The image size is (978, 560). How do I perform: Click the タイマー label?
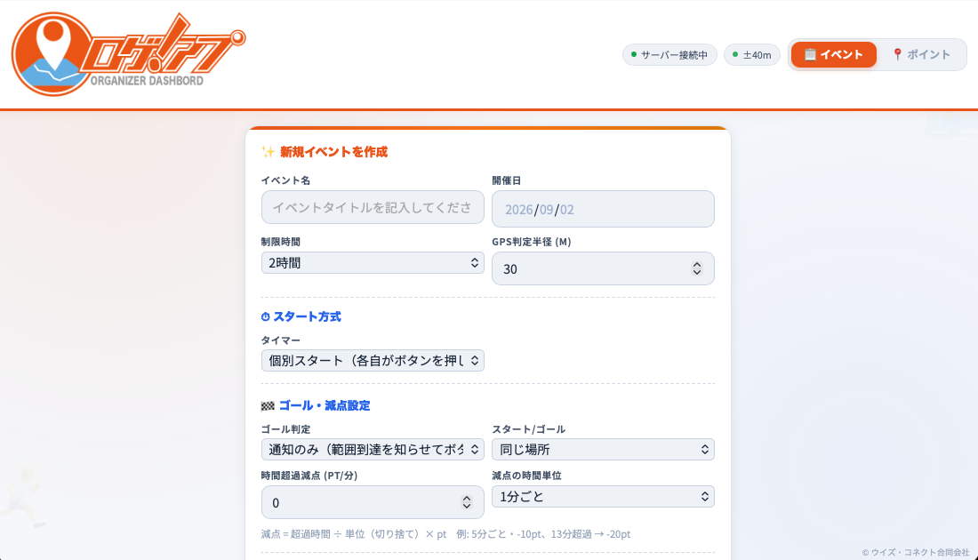tap(281, 340)
